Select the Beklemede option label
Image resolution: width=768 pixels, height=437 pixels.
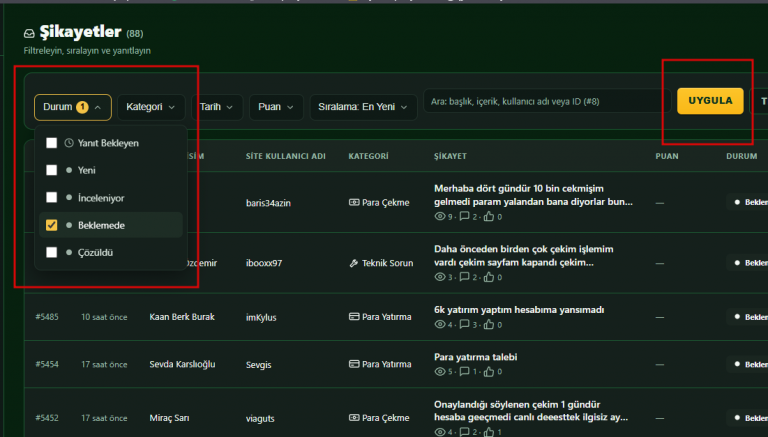[x=101, y=225]
